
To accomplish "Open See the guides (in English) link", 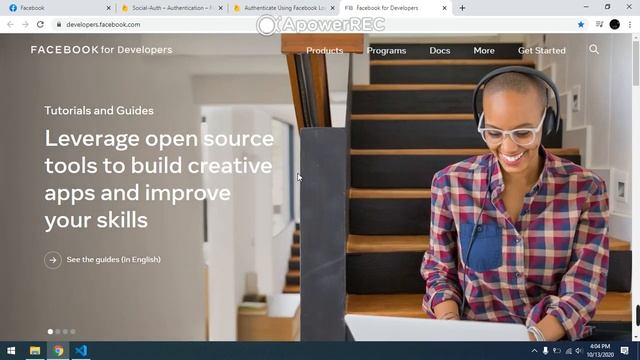I will coord(113,260).
